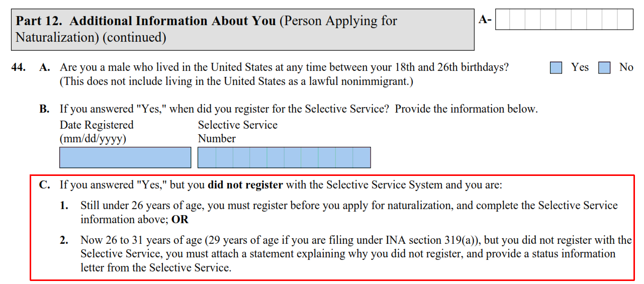Click the "Date Registered (mm/dd/yyyy)" label

(97, 132)
